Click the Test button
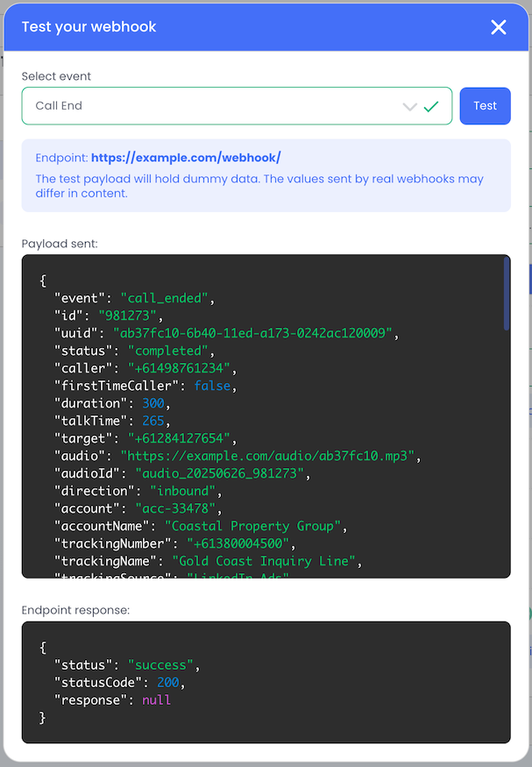The image size is (532, 767). [485, 106]
